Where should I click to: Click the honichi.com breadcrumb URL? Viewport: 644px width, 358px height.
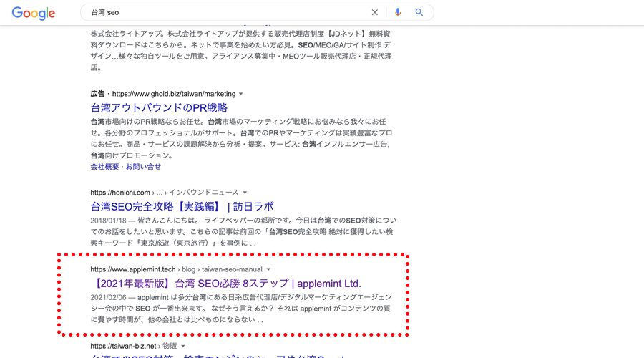[165, 193]
